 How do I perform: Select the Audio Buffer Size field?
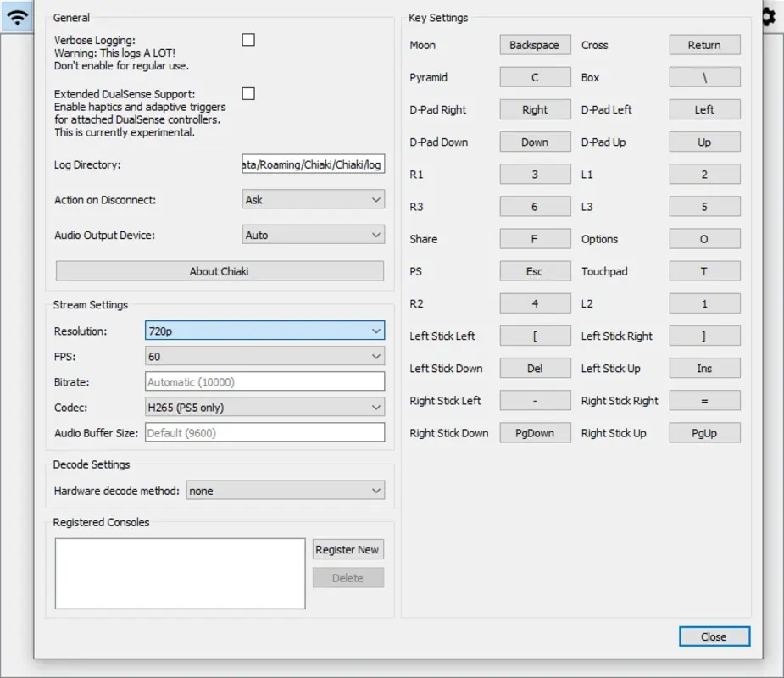tap(264, 432)
